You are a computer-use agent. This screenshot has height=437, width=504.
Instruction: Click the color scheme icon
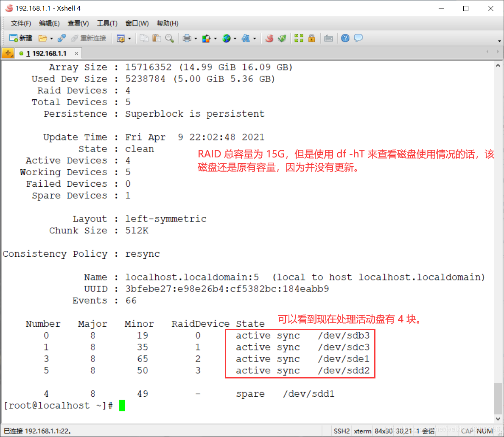pyautogui.click(x=206, y=38)
